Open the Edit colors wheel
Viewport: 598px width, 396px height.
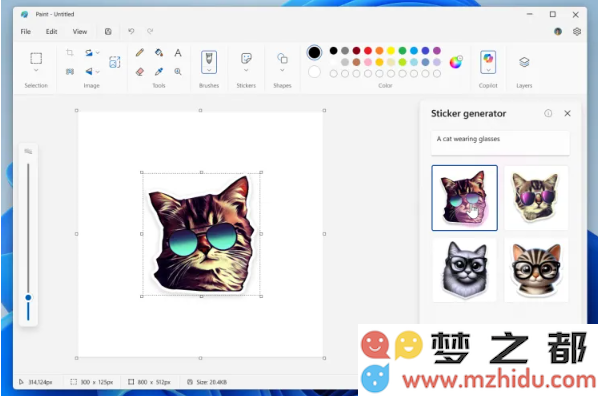[x=456, y=62]
